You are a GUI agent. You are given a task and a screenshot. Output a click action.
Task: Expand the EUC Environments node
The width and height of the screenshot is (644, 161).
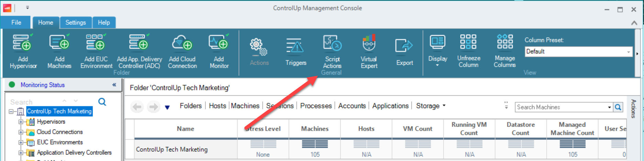tap(21, 142)
